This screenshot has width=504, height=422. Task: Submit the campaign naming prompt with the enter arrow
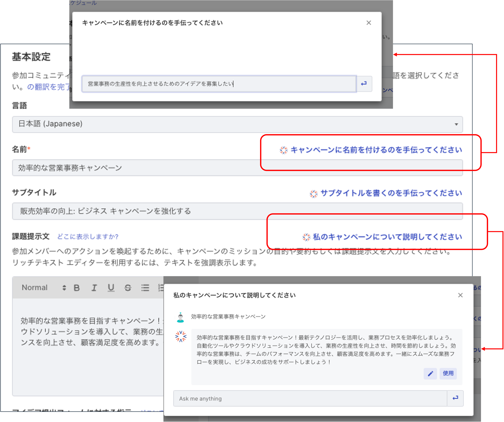click(x=364, y=84)
